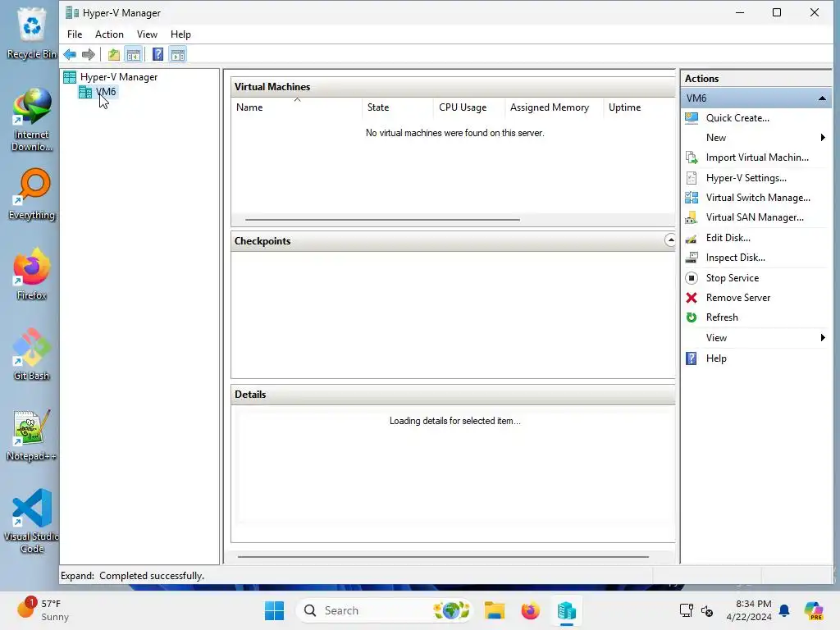Click the main pane bottom horizontal scrollbar
This screenshot has width=840, height=630.
click(443, 557)
